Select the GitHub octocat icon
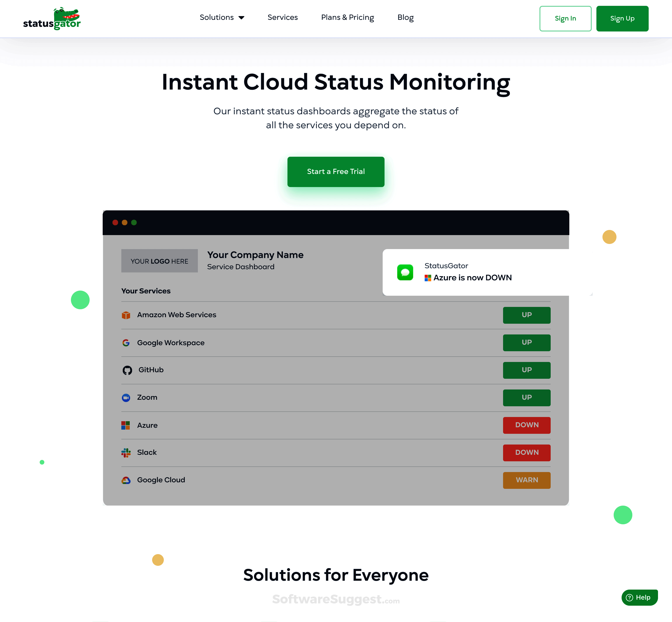 pos(127,370)
